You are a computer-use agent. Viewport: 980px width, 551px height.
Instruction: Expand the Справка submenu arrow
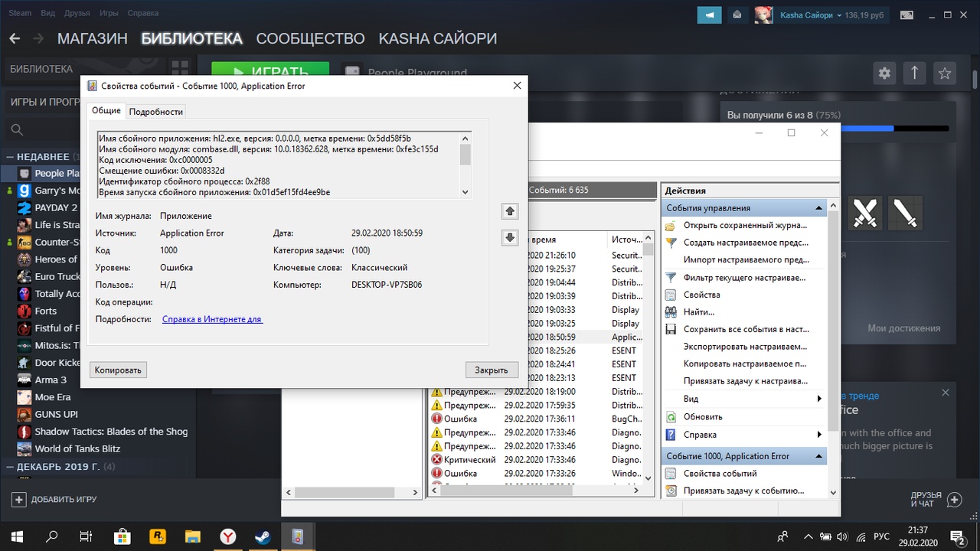click(x=818, y=435)
